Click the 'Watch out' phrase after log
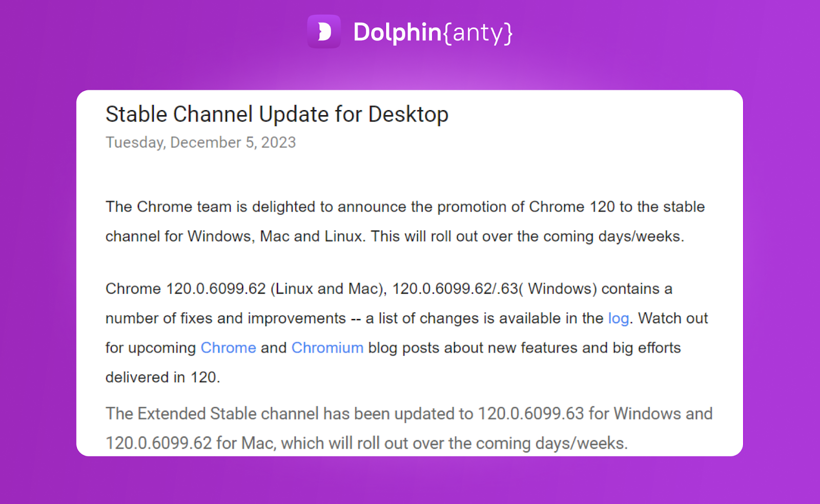 [672, 318]
